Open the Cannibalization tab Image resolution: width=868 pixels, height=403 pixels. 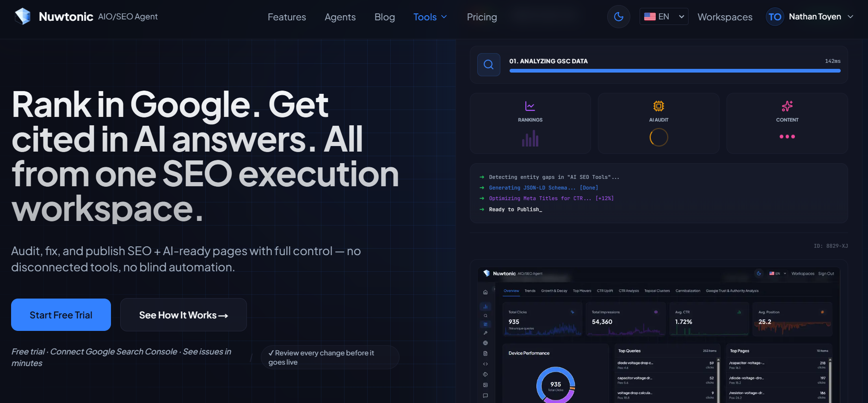(688, 291)
